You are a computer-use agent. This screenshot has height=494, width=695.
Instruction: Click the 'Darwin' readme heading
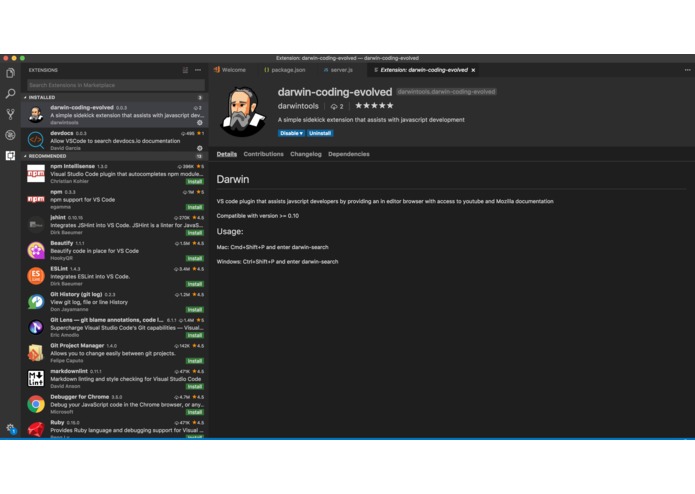click(233, 179)
